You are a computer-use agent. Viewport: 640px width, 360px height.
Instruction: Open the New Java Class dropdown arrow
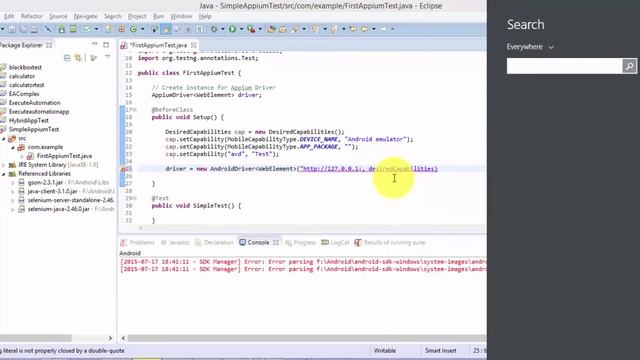(142, 29)
